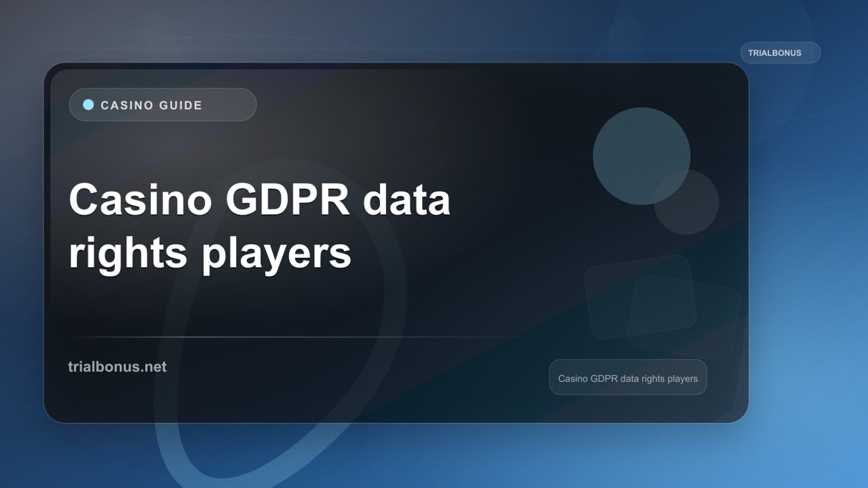Screen dimensions: 868x488
Task: Click the blue dot in CASINO GUIDE pill
Action: pyautogui.click(x=89, y=105)
